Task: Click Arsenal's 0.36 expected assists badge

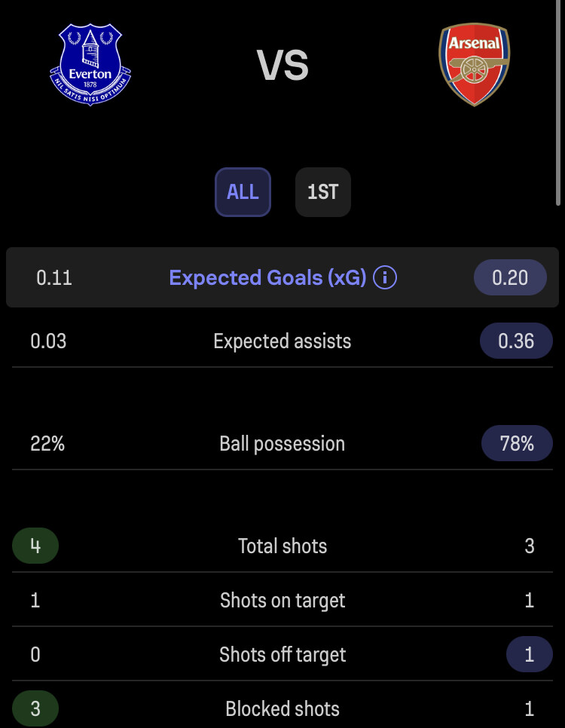Action: [x=516, y=341]
